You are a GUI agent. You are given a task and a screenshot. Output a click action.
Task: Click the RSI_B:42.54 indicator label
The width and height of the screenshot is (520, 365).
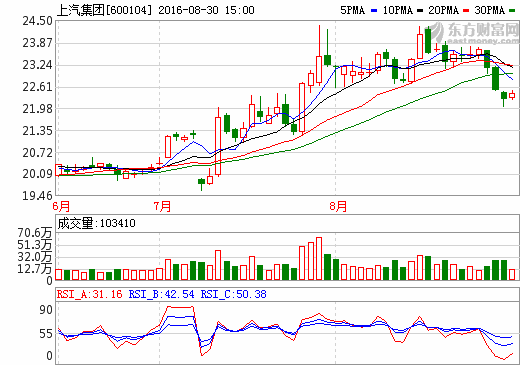click(161, 294)
